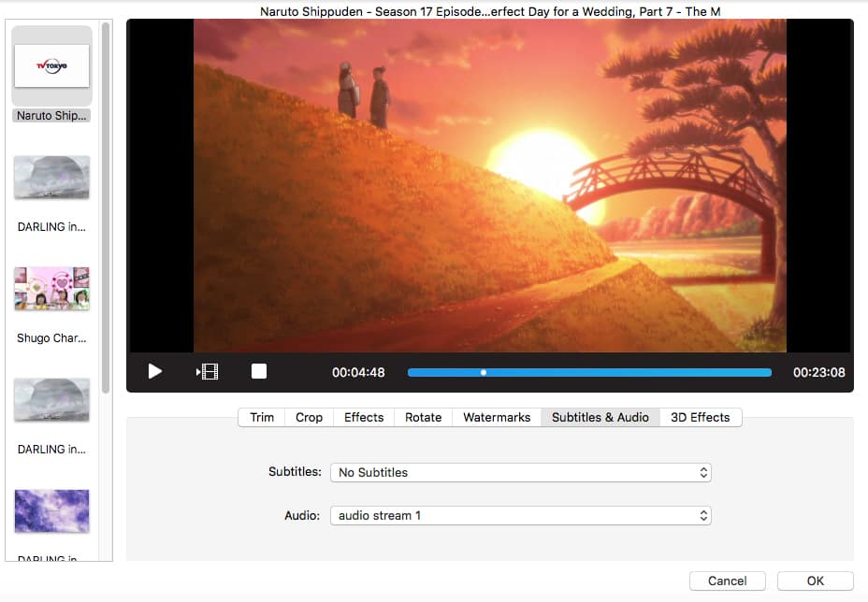Image resolution: width=868 pixels, height=602 pixels.
Task: Click OK to confirm settings
Action: click(x=814, y=580)
